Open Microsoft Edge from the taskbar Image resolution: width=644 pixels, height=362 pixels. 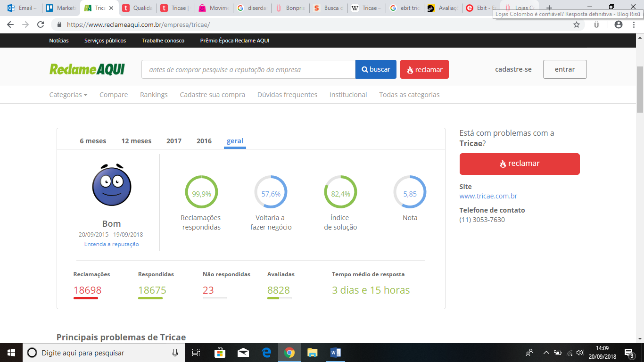pyautogui.click(x=266, y=353)
